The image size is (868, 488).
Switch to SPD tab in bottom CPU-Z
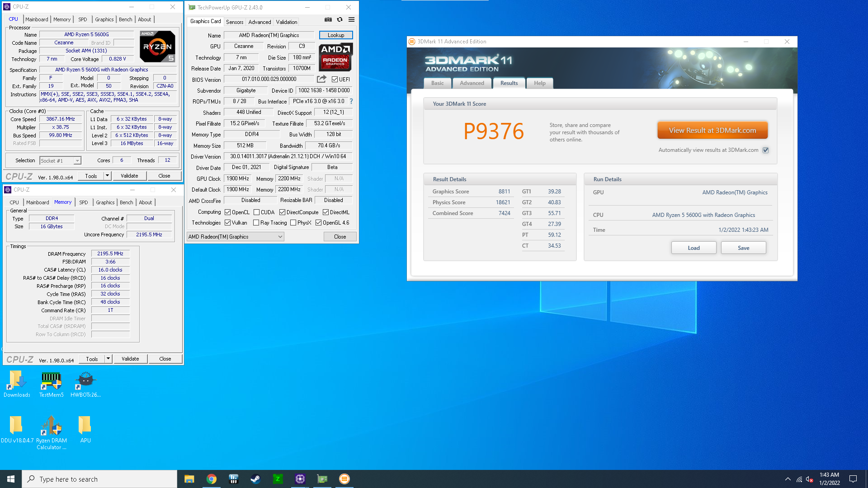click(83, 202)
